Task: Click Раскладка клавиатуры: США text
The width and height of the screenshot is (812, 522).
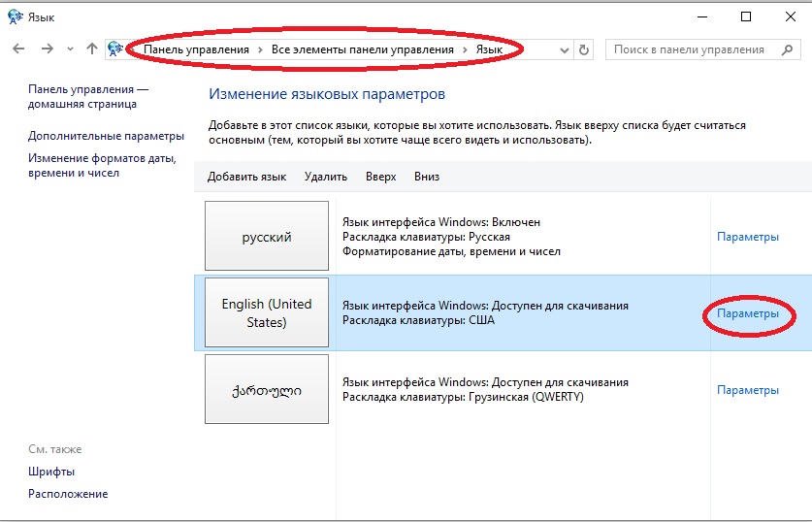Action: click(418, 320)
